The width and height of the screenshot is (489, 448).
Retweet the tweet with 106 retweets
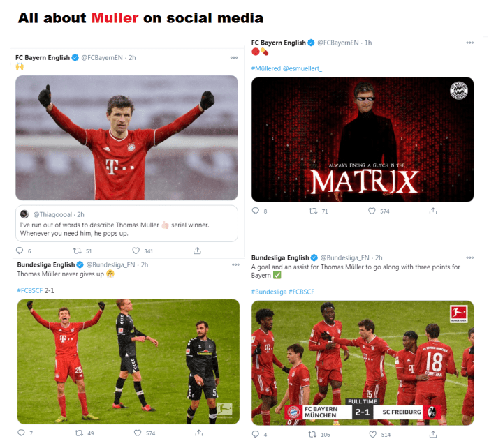pyautogui.click(x=312, y=434)
